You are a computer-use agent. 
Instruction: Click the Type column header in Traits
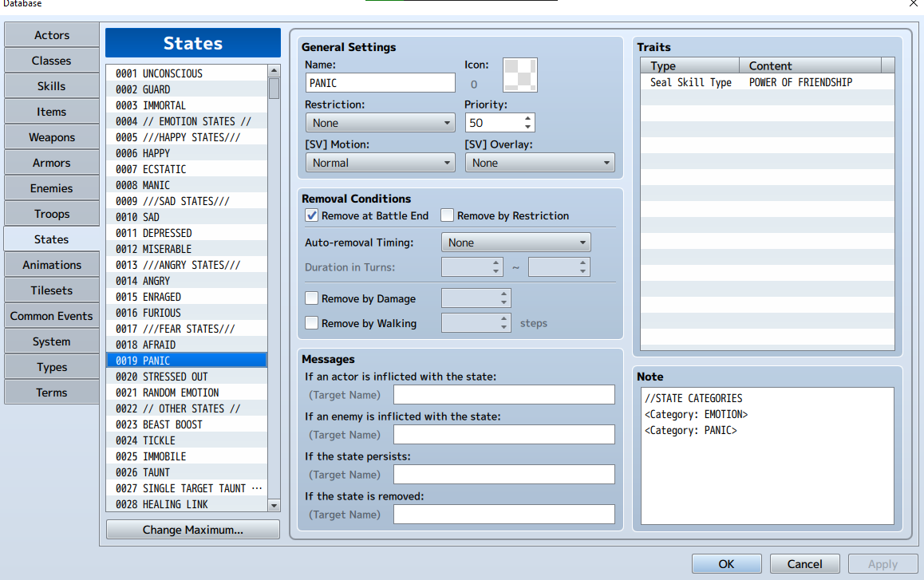pos(690,65)
